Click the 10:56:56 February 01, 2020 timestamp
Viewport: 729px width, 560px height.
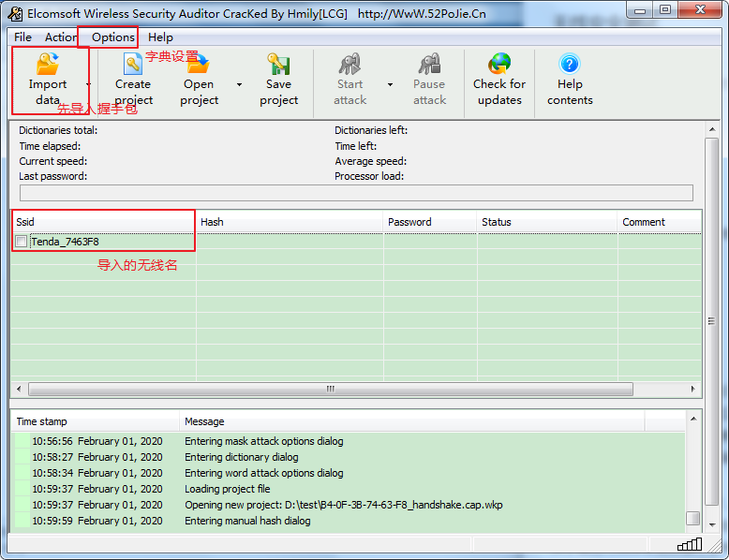(x=97, y=441)
